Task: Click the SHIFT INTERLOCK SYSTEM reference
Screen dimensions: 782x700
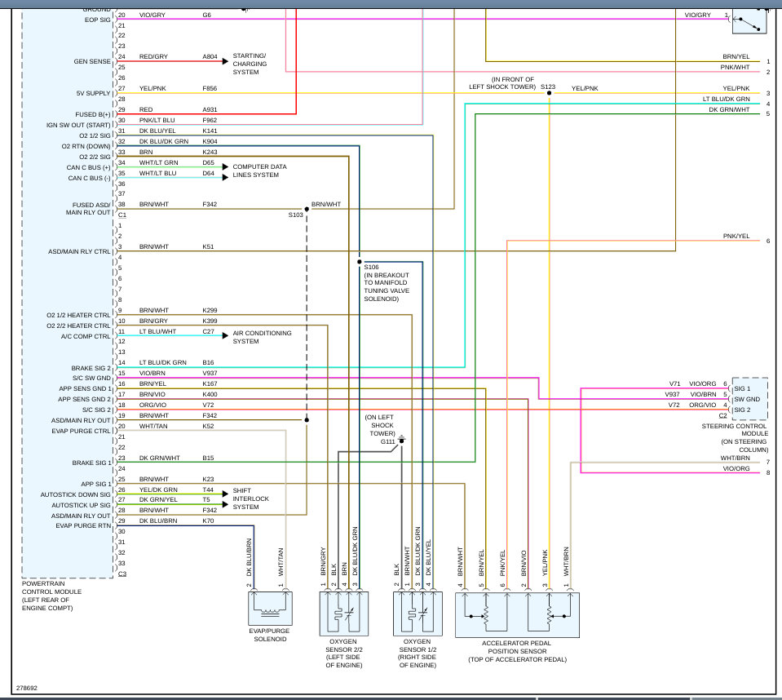Action: (250, 498)
